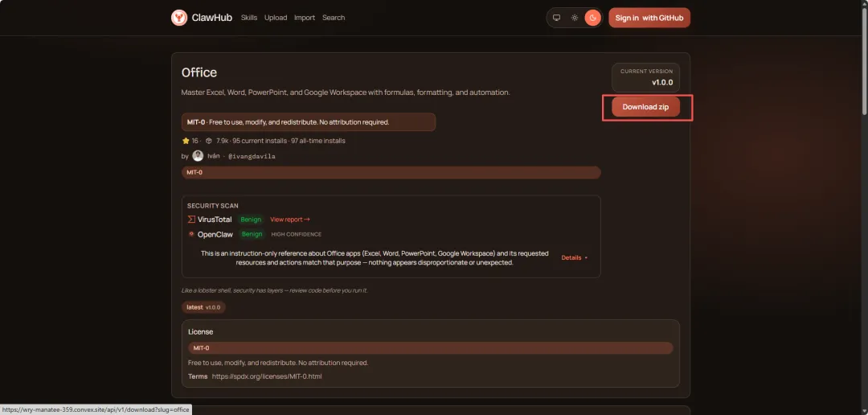Click the OpenClaw logo icon
868x415 pixels.
pyautogui.click(x=191, y=234)
